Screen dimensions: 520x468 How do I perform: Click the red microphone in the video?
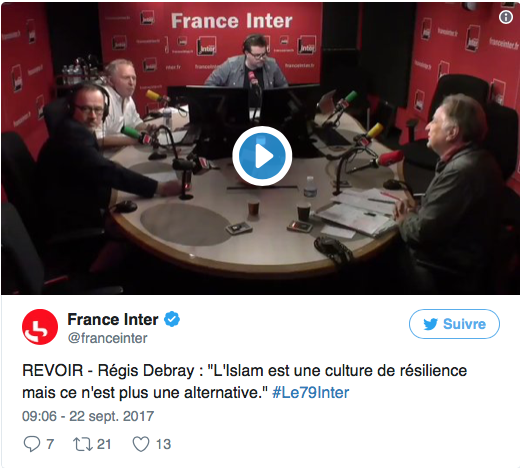390,158
